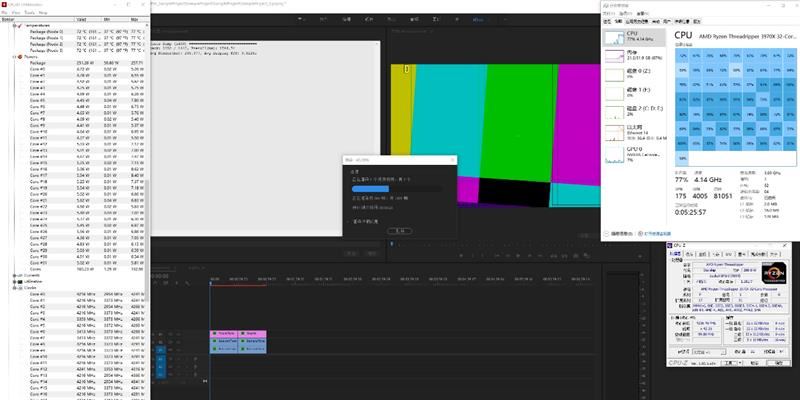Select GPU 0 in Task Manager sidebar

(634, 154)
